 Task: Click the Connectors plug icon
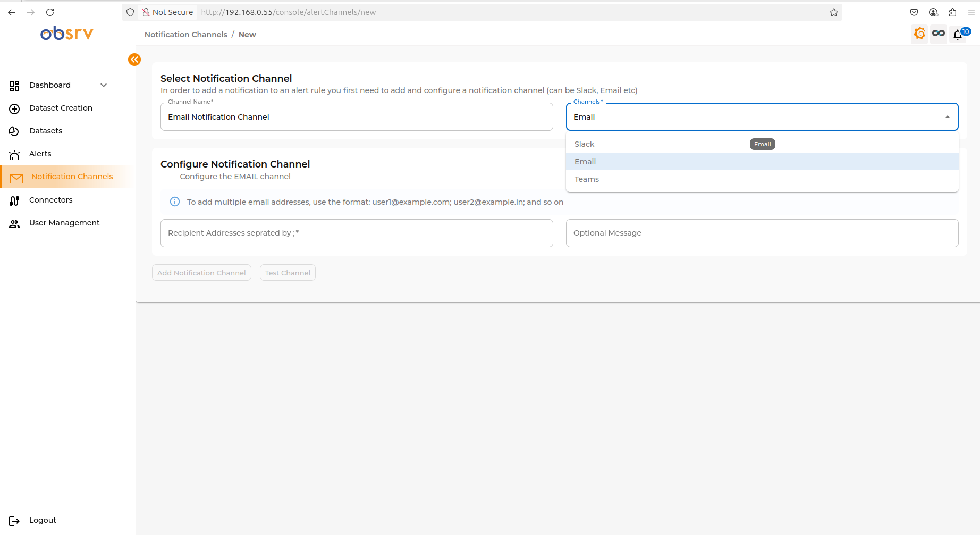click(x=14, y=200)
